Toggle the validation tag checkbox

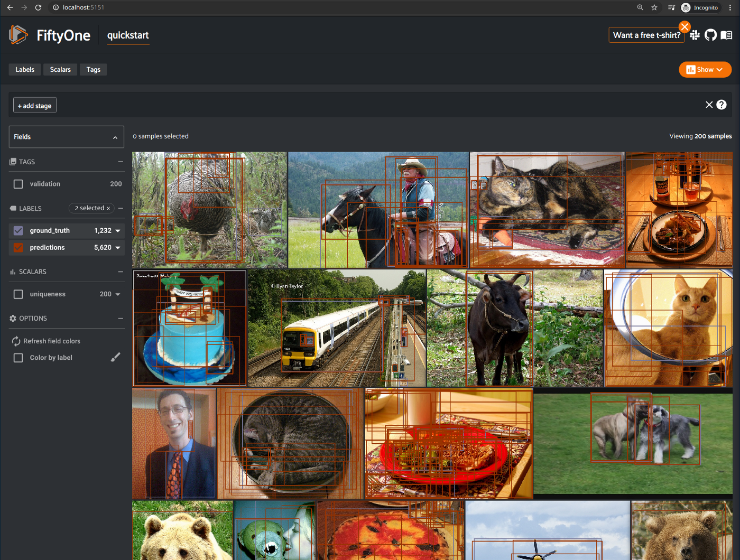click(x=18, y=184)
